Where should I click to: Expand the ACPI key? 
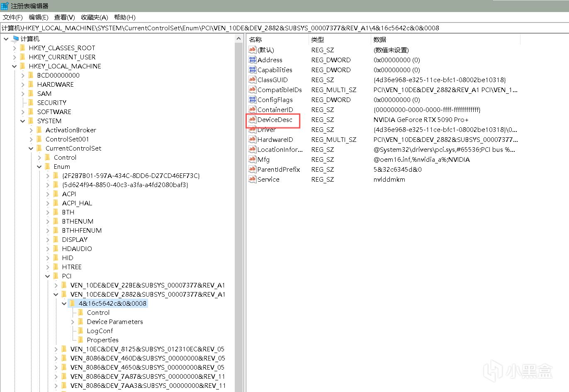pos(48,194)
